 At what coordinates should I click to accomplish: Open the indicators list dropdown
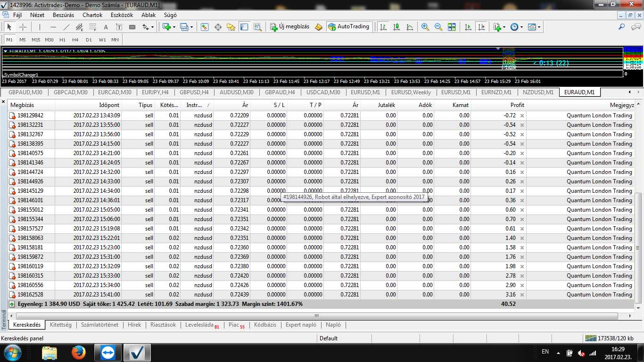point(504,27)
